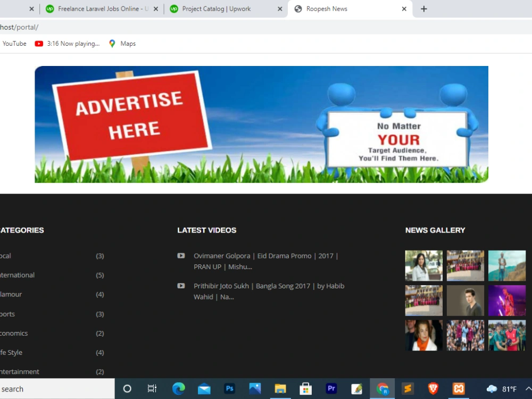Close the Roopesh News tab
532x399 pixels.
[404, 9]
